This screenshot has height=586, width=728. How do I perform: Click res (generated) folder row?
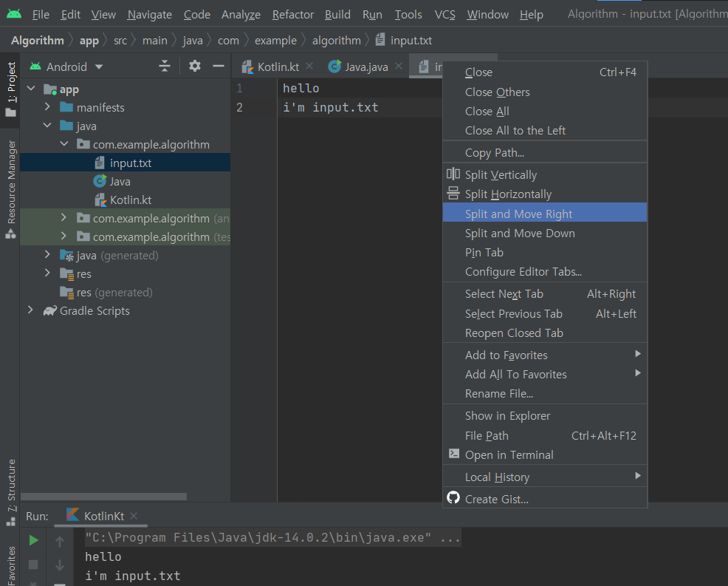tap(126, 293)
